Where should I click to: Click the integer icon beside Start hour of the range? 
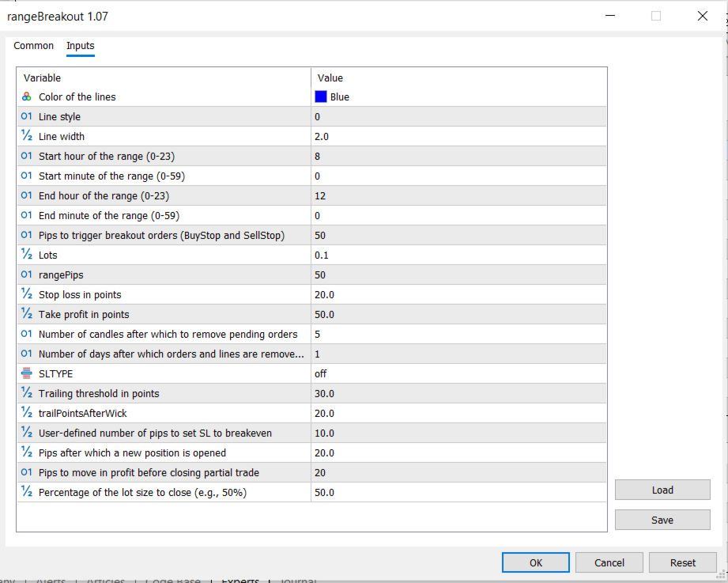point(26,156)
